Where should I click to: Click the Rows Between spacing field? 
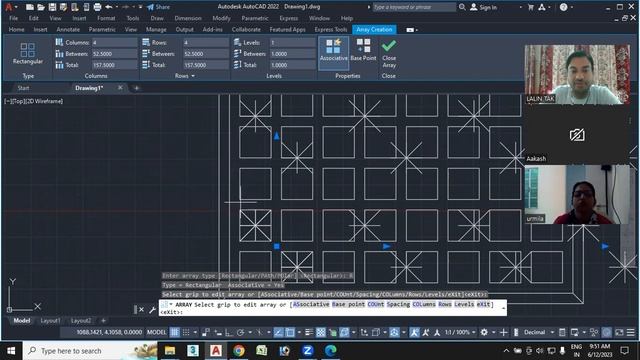[x=206, y=54]
